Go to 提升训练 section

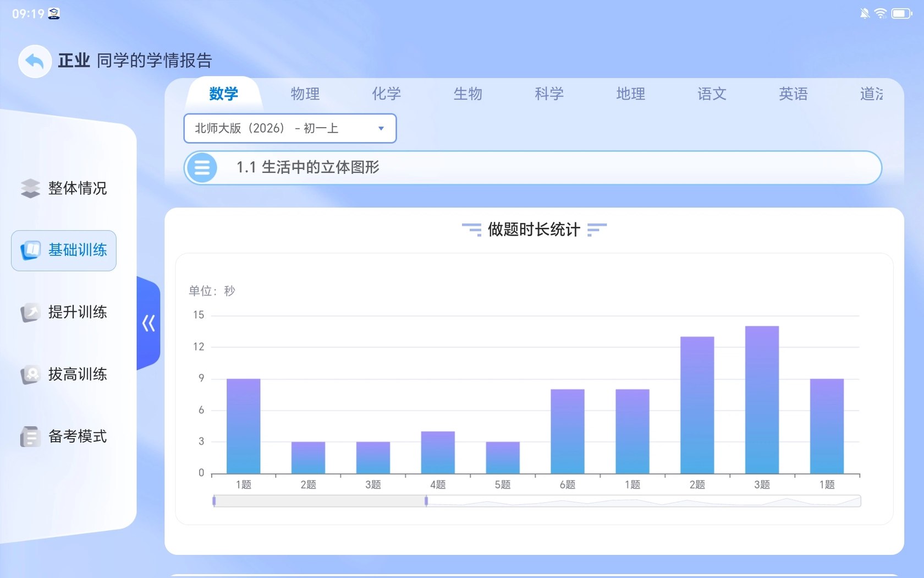click(64, 312)
